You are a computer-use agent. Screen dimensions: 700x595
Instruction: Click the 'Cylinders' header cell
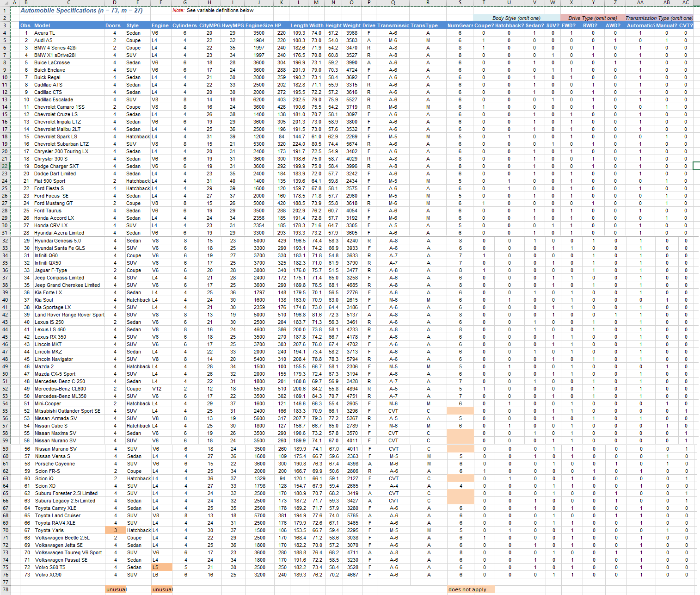185,25
